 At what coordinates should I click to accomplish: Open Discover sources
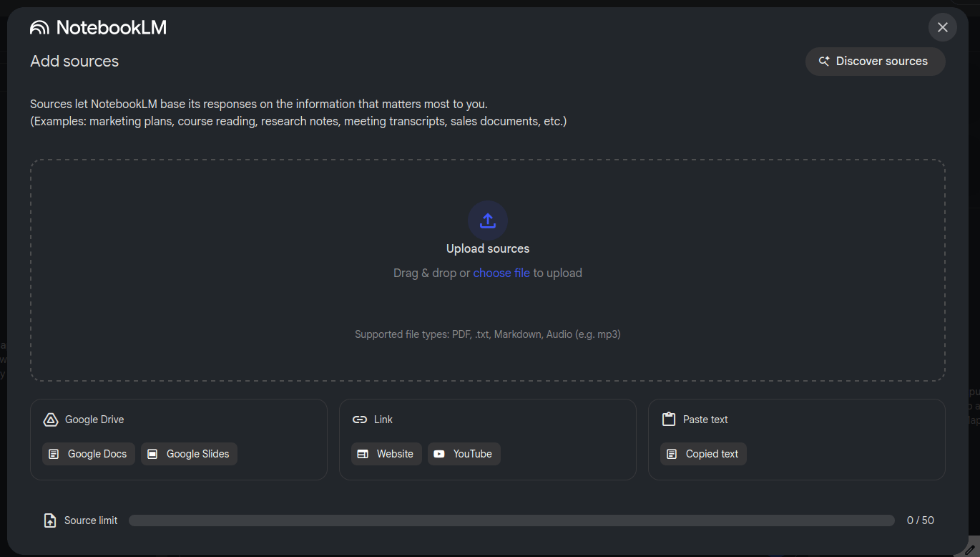pos(876,62)
